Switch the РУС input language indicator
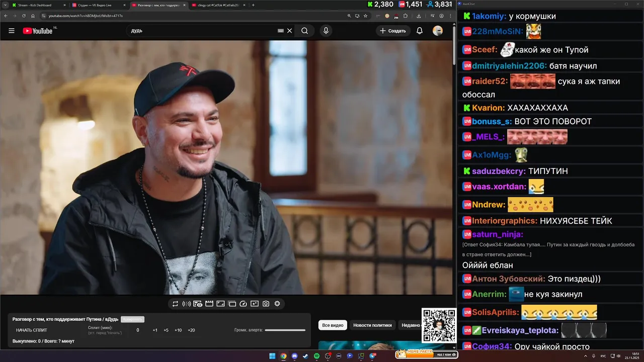 coord(603,356)
